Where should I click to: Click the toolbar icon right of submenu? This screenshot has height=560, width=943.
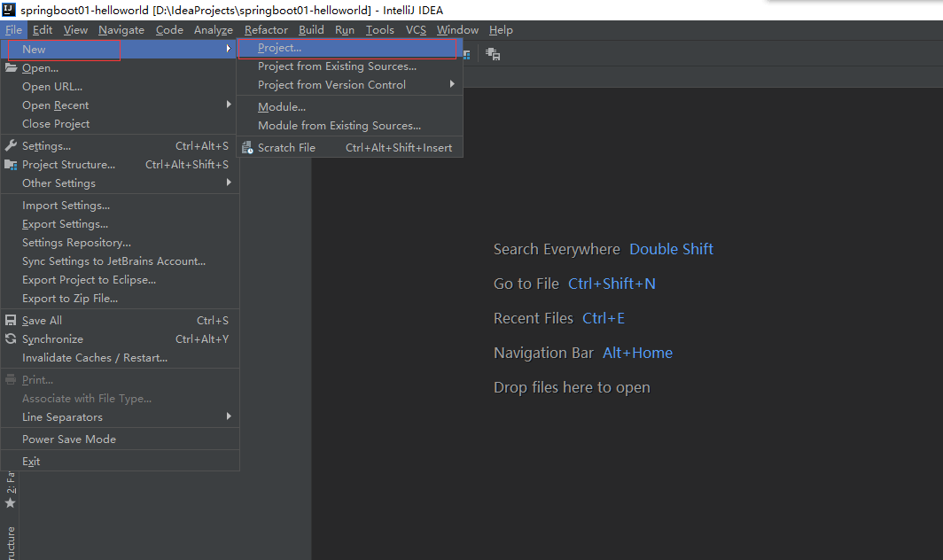(x=493, y=54)
